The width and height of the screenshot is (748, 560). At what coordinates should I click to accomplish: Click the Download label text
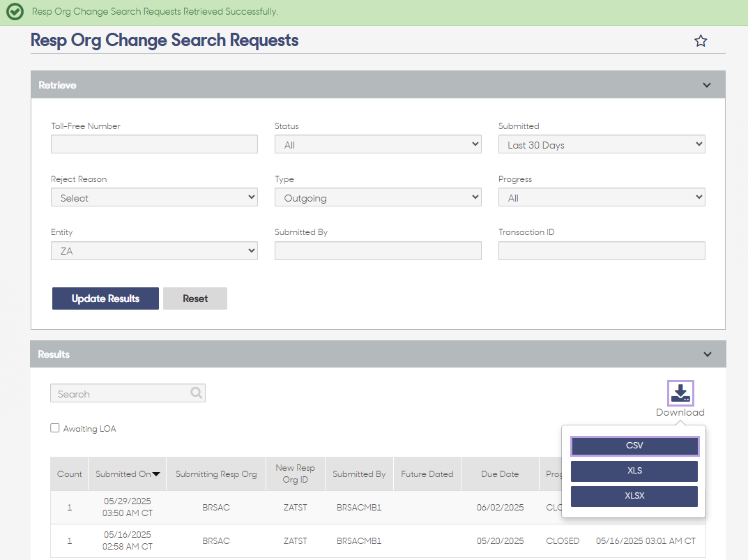pyautogui.click(x=680, y=412)
